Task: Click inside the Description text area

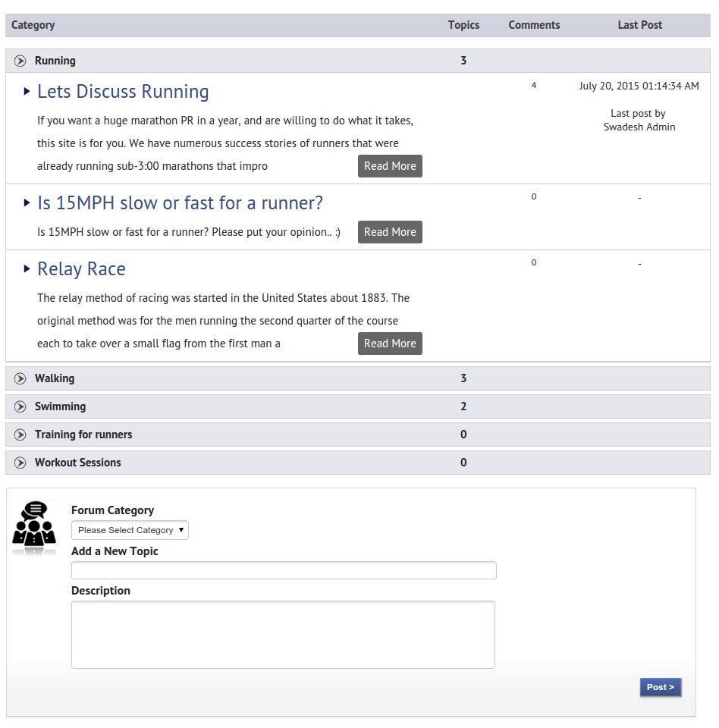Action: click(283, 635)
